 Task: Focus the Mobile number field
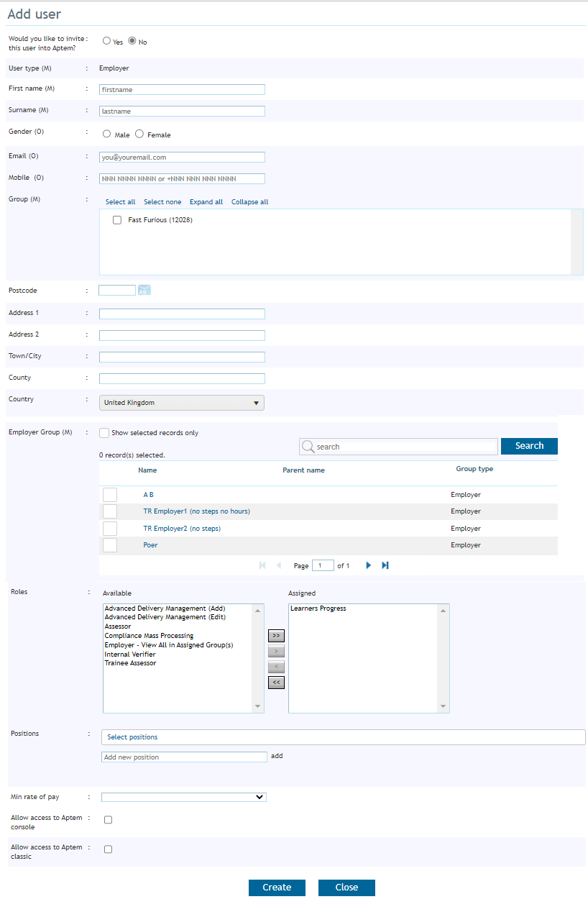pos(182,178)
